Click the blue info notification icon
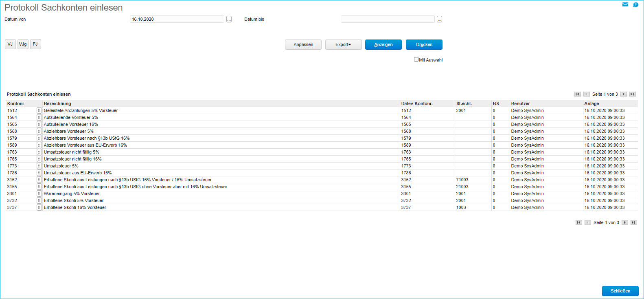 [635, 4]
